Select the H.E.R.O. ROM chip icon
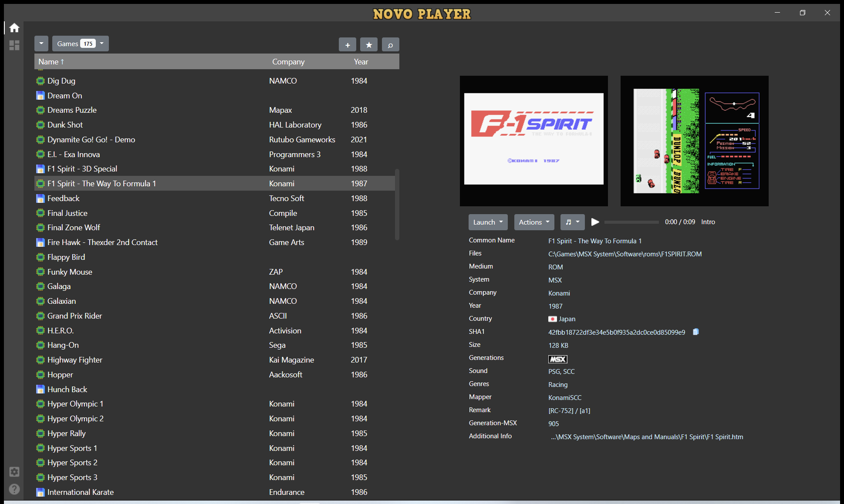This screenshot has height=504, width=844. (41, 331)
